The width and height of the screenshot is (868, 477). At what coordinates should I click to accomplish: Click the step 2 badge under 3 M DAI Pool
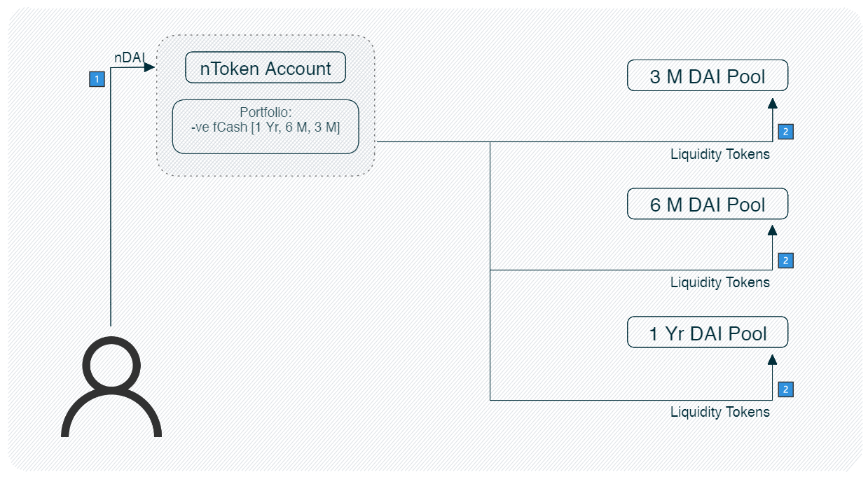[x=785, y=132]
